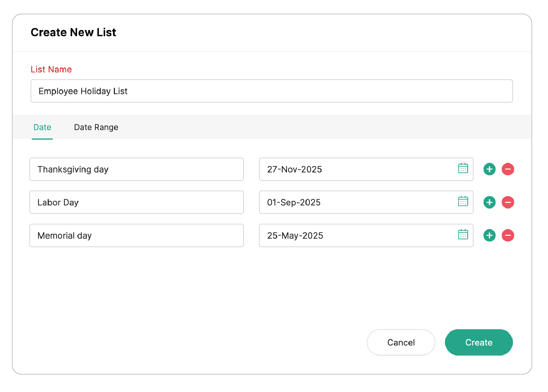Screen dimensions: 548x392
Task: Edit the Memorial day name field
Action: click(x=136, y=235)
